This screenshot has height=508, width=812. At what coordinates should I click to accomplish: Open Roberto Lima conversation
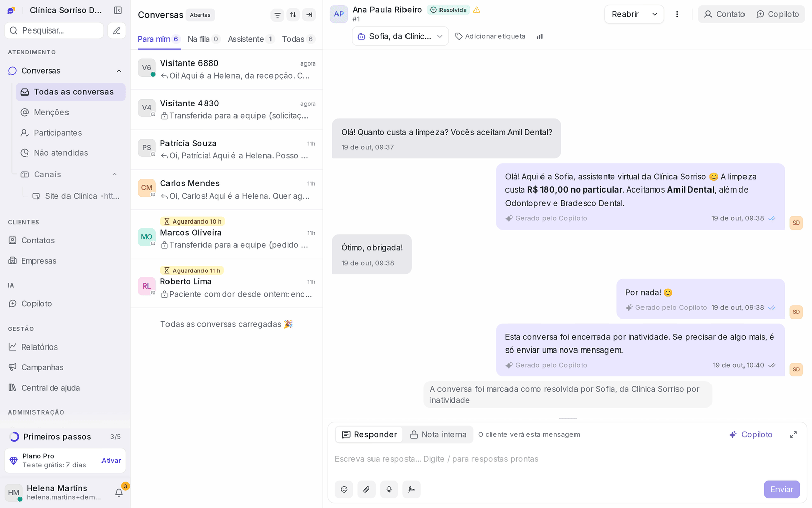click(x=226, y=284)
